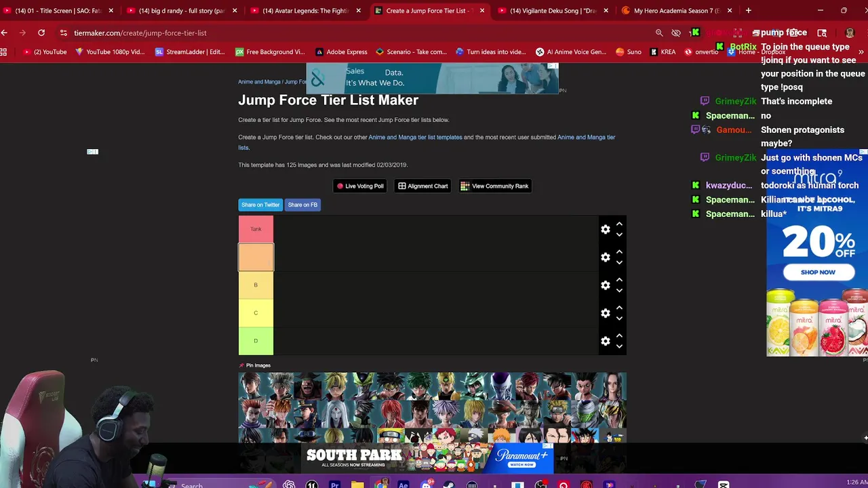Switch to the big d randy tab

[x=182, y=11]
